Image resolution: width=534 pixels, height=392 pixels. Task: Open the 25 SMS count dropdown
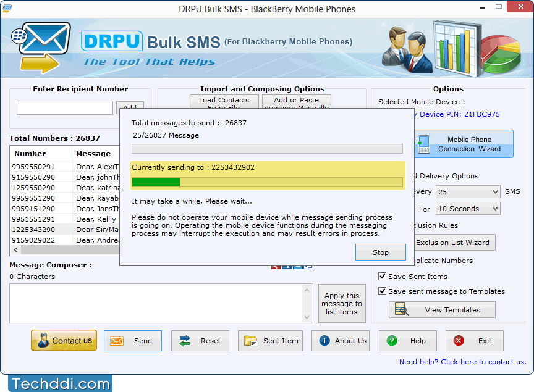coord(468,191)
